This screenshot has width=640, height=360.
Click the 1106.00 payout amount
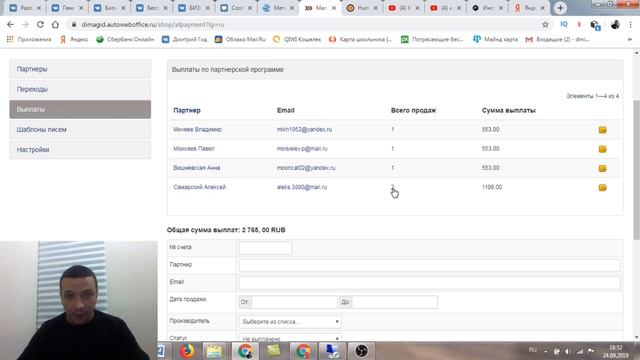coord(492,187)
